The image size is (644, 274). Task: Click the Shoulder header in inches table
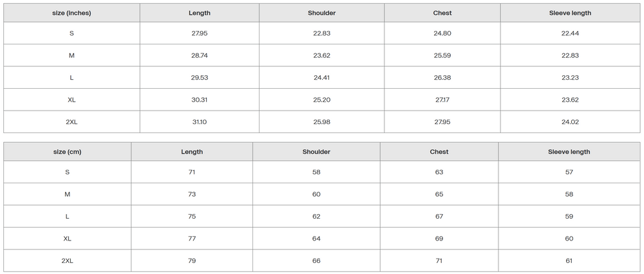pos(322,13)
